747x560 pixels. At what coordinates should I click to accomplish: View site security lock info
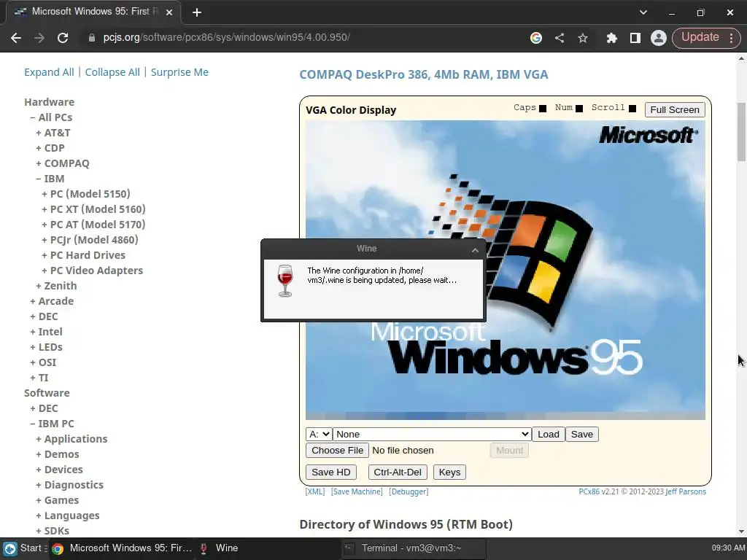tap(92, 38)
